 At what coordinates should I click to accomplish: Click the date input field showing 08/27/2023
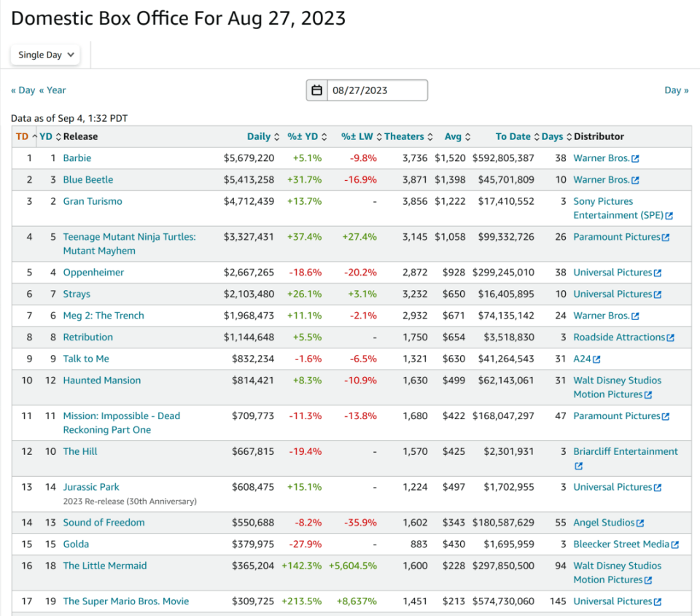point(376,90)
